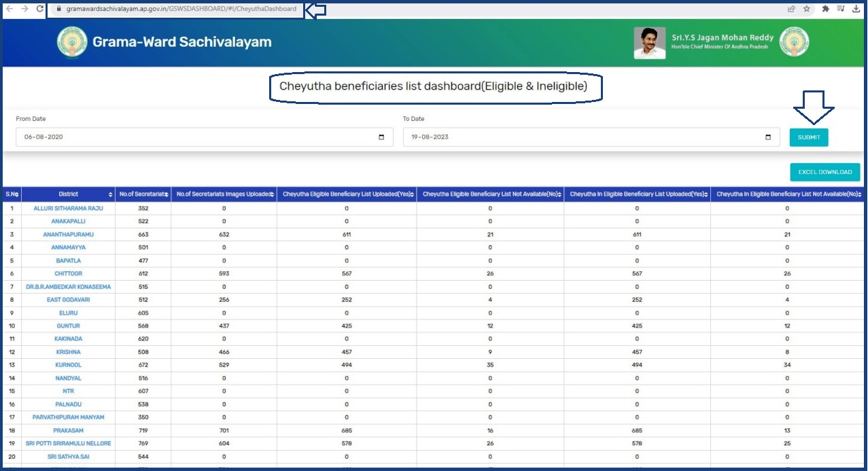Open downloads with the download arrow icon
This screenshot has height=471, width=868.
click(x=858, y=9)
